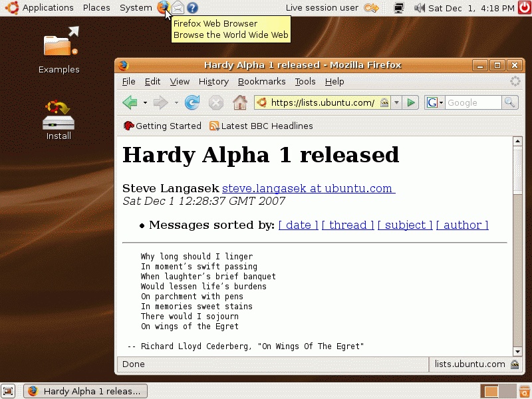
Task: Open the Examples desktop folder icon
Action: [59, 51]
